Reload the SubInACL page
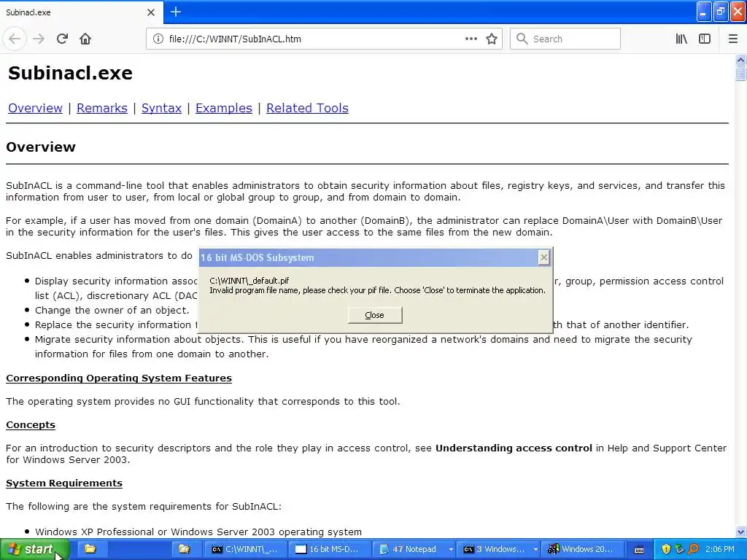The image size is (747, 560). click(x=62, y=39)
